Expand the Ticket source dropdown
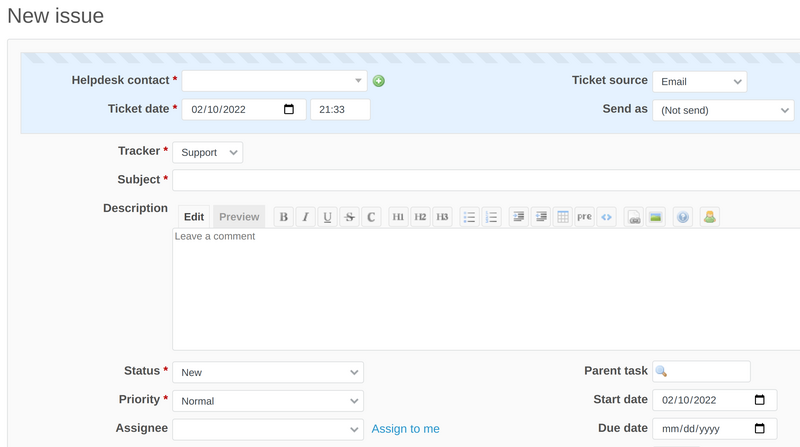Screen dimensions: 800x447 [699, 82]
